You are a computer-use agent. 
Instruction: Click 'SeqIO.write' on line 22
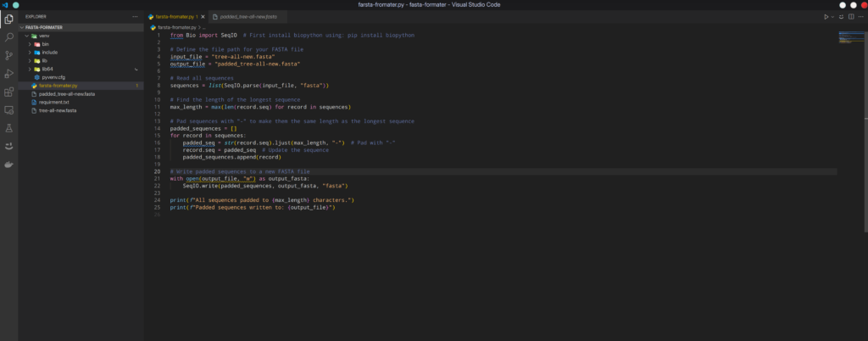pos(200,186)
